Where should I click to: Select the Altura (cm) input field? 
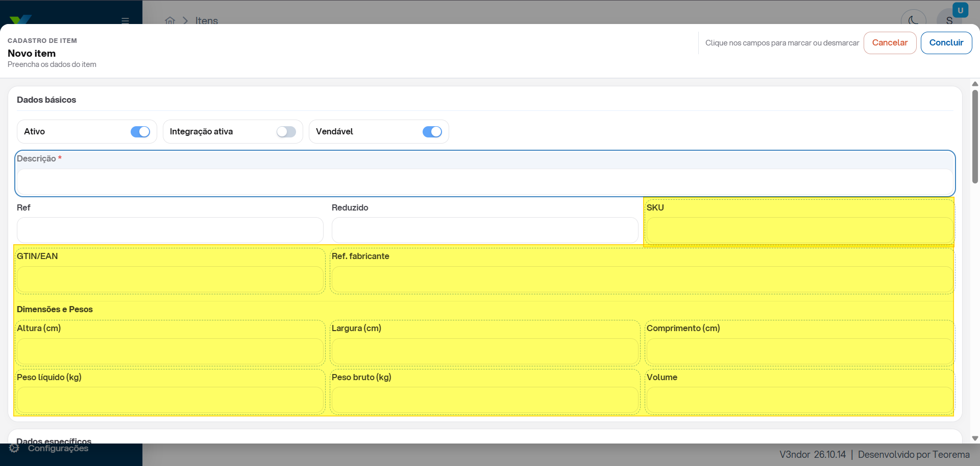170,352
